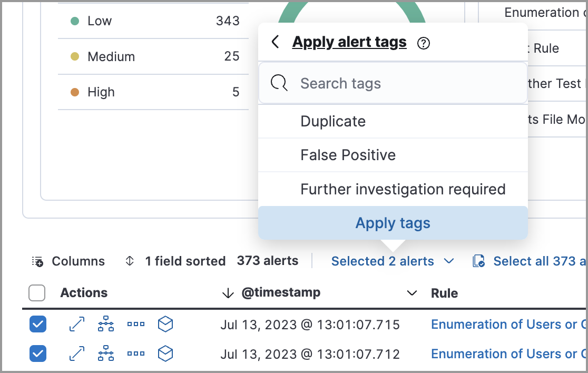Click the timestamp descending sort arrow

tap(228, 292)
